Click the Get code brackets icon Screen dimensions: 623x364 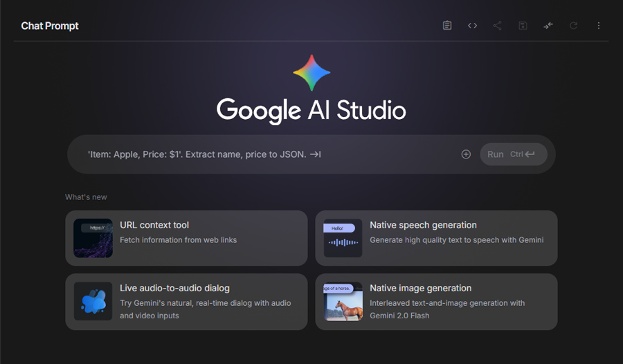coord(472,26)
